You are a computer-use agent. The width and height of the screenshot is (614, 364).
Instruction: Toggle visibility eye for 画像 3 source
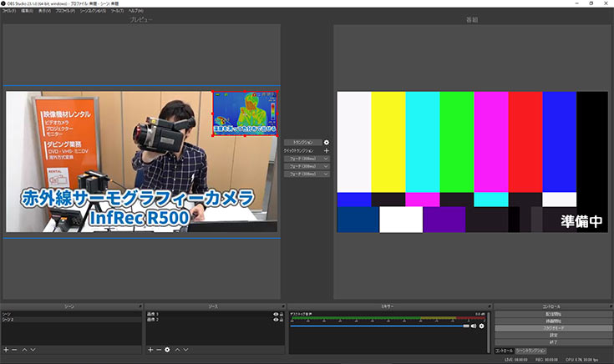pos(276,314)
